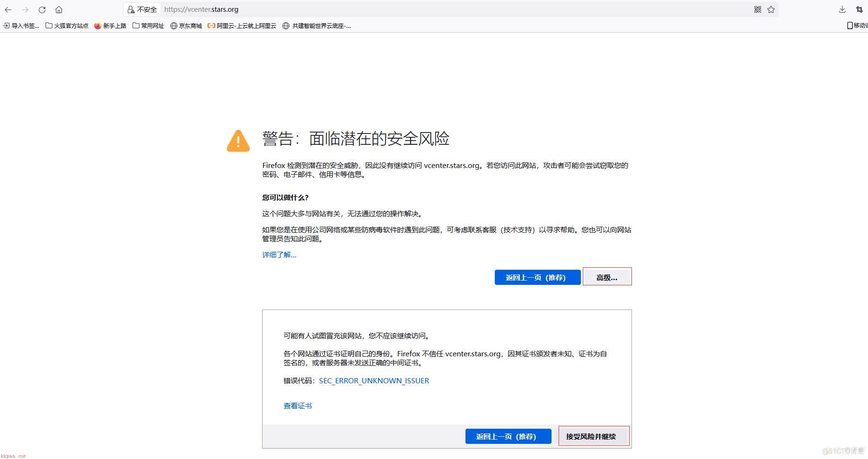Click 返回上一页（推荐） in advanced panel

[508, 436]
